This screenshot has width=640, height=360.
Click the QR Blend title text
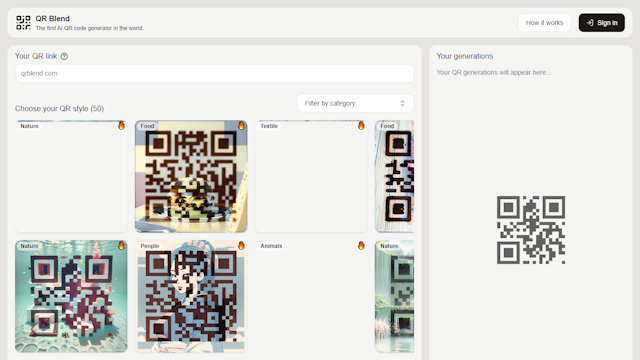[x=52, y=19]
